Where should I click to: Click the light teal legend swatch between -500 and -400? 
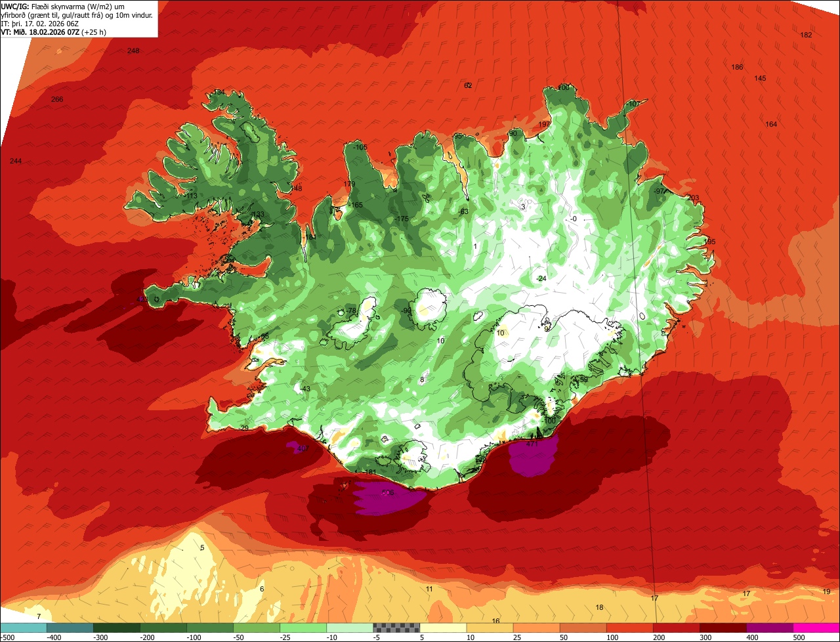[x=24, y=628]
